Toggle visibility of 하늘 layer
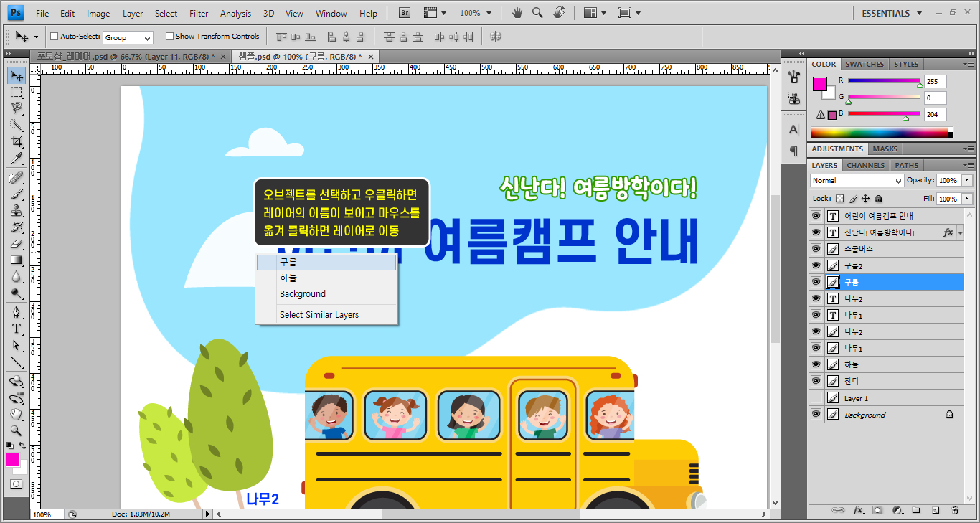 click(816, 364)
